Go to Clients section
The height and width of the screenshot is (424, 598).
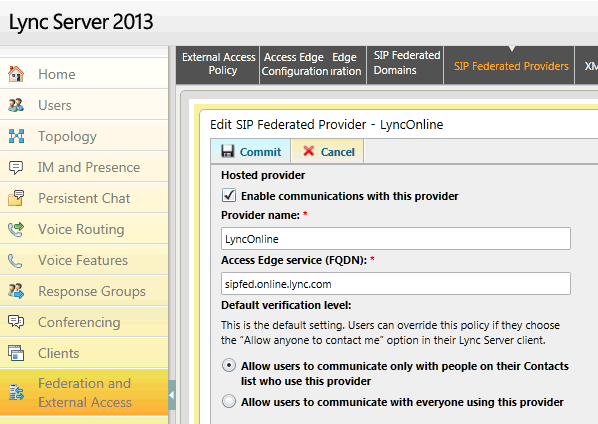coord(84,353)
